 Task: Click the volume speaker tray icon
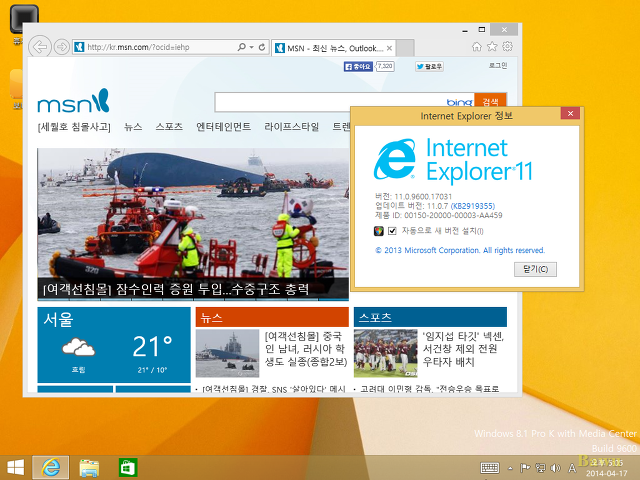tap(555, 468)
